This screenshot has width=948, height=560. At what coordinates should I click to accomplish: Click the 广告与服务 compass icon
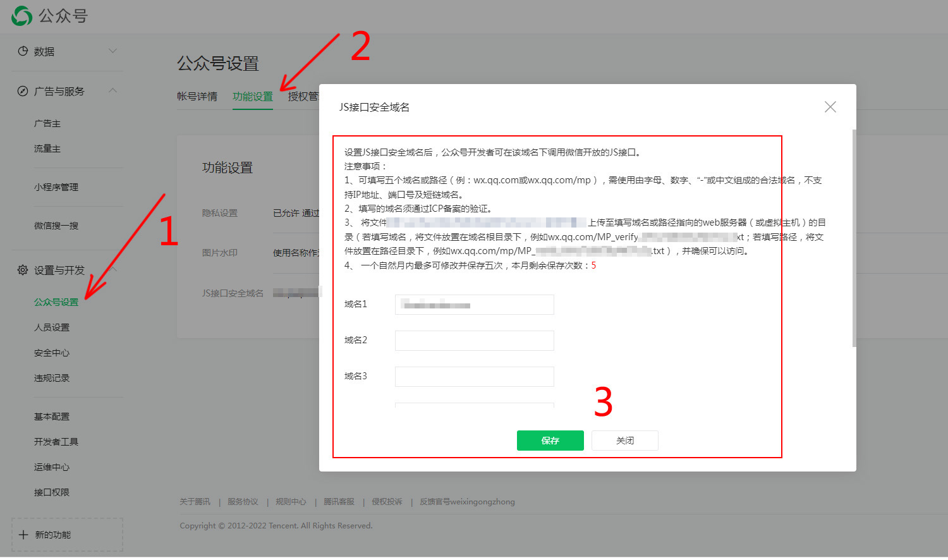point(23,91)
